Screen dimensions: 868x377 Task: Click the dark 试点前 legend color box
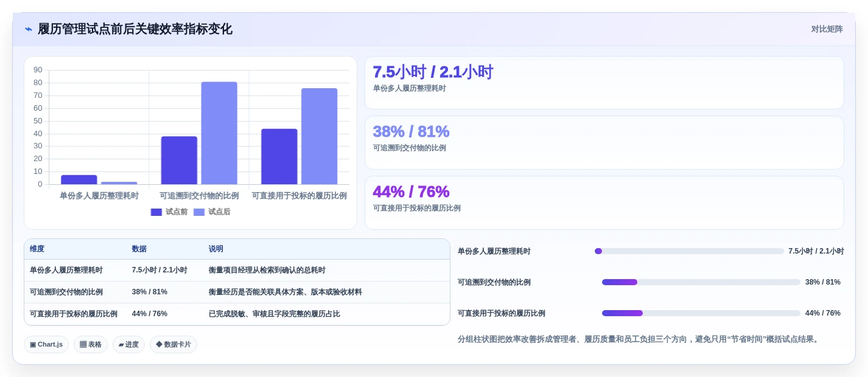[x=156, y=212]
